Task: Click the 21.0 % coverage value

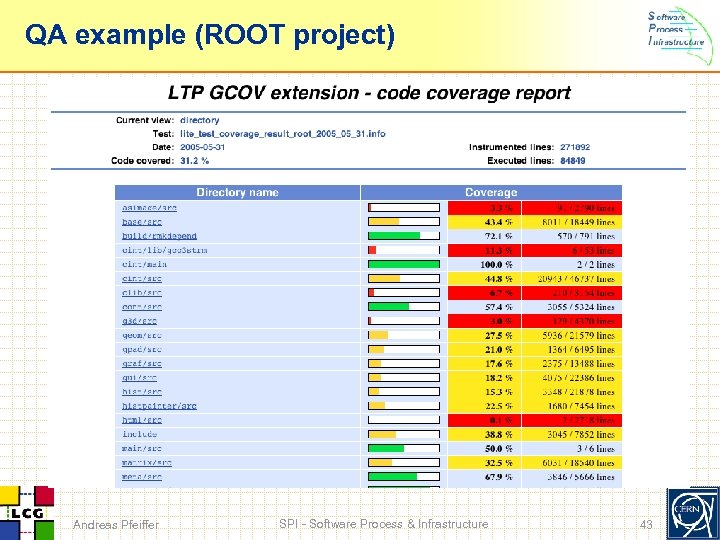Action: pos(499,349)
